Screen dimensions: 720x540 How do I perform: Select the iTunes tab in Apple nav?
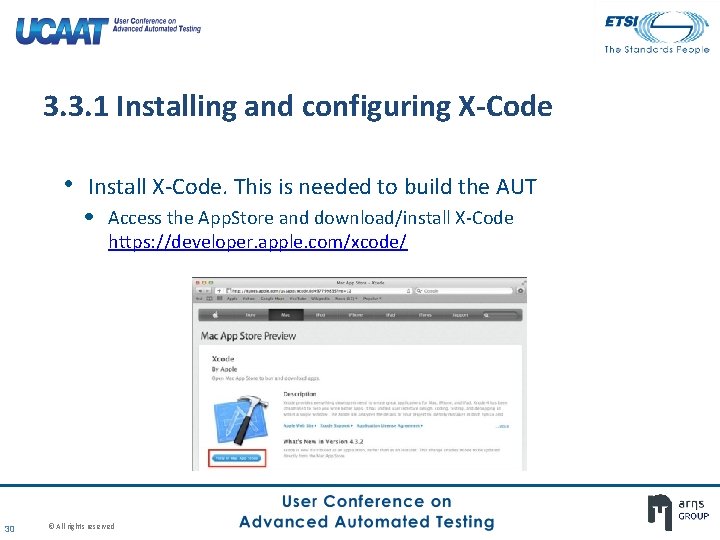click(x=425, y=315)
